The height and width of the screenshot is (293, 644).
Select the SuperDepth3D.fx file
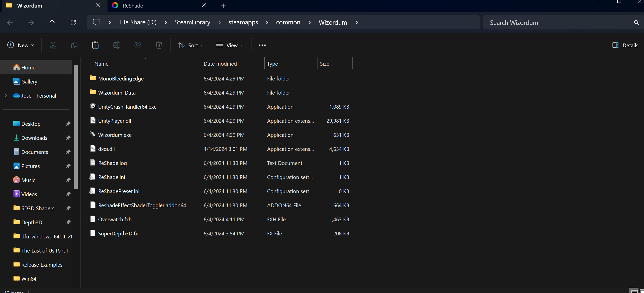click(219, 233)
